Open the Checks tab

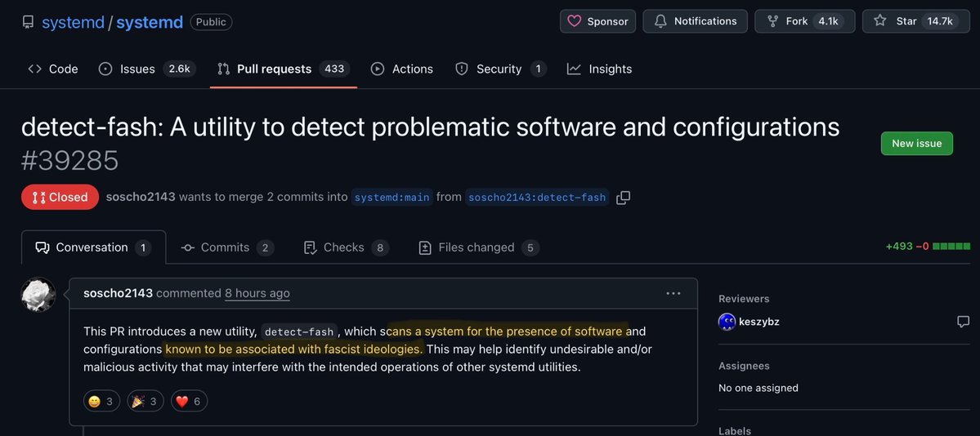pyautogui.click(x=346, y=247)
